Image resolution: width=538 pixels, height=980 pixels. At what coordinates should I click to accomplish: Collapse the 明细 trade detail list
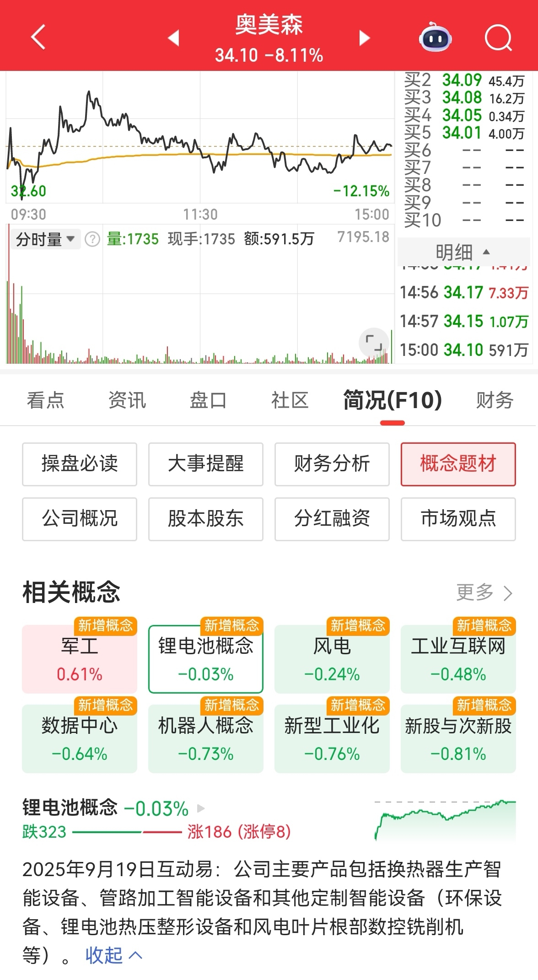[463, 252]
